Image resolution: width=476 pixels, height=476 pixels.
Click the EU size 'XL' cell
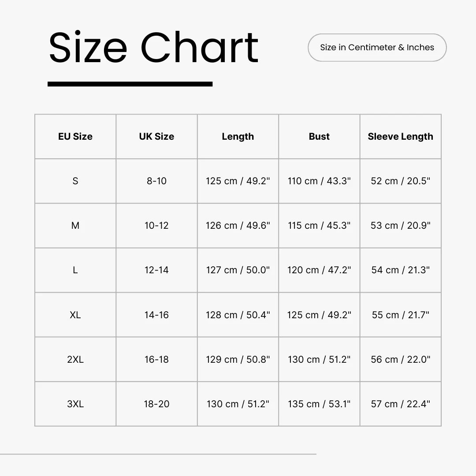point(75,315)
